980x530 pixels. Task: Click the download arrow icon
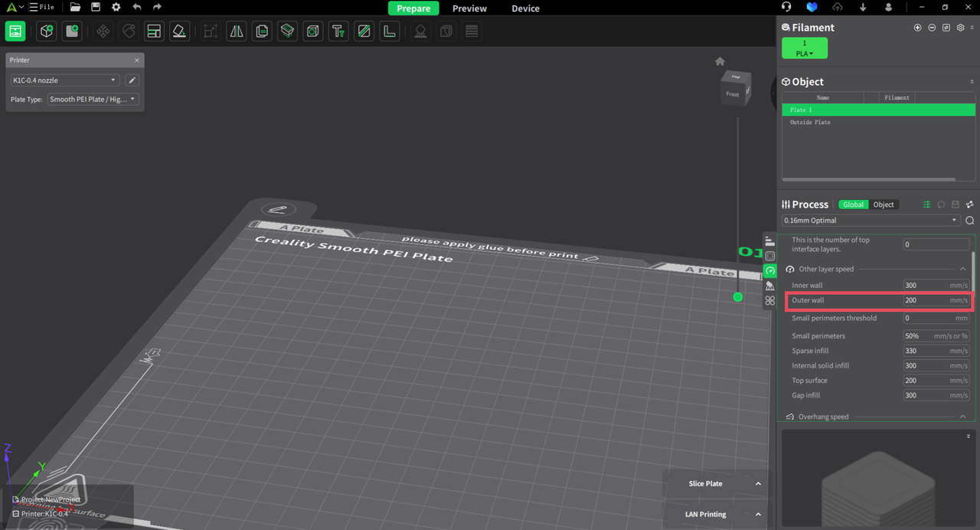pos(863,7)
